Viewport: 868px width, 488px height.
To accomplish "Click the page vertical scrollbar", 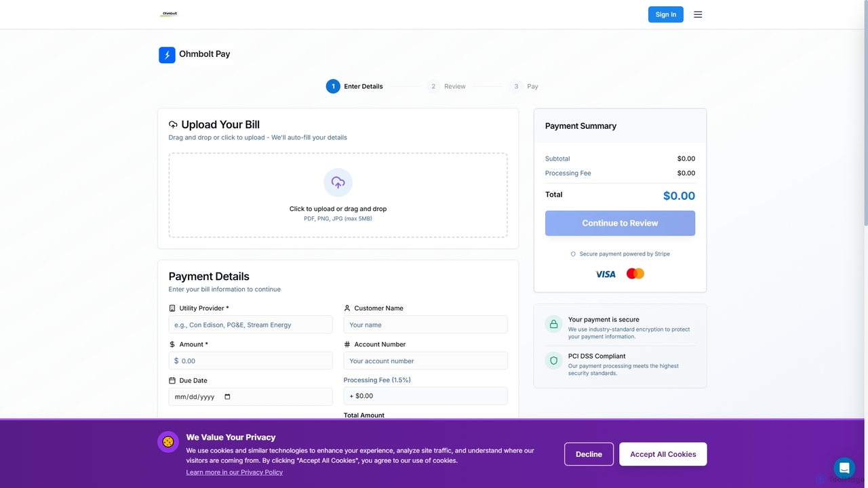I will tap(865, 114).
